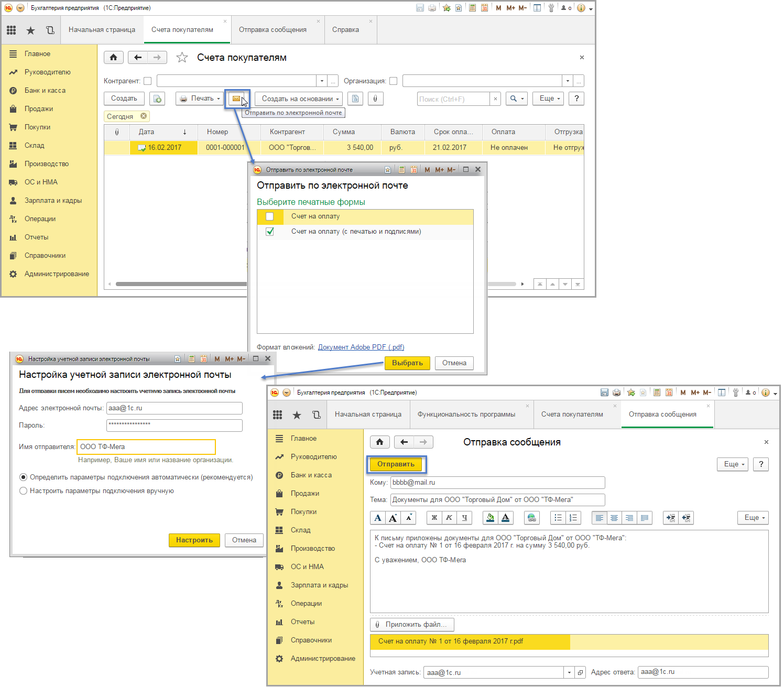This screenshot has width=784, height=687.
Task: Mark the invoice list as favorite with the star
Action: tap(182, 58)
